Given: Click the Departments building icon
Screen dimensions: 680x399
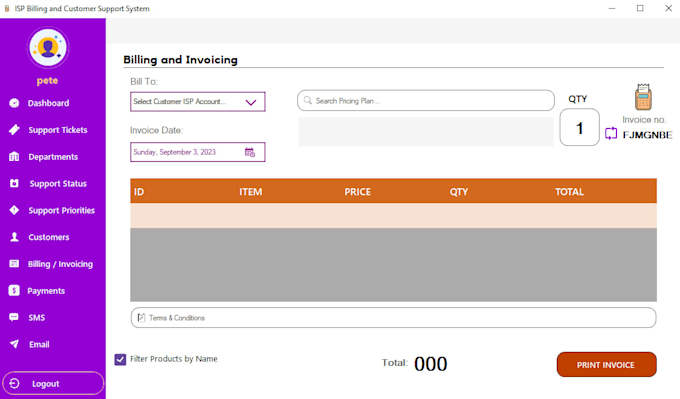Looking at the screenshot, I should click(x=14, y=157).
